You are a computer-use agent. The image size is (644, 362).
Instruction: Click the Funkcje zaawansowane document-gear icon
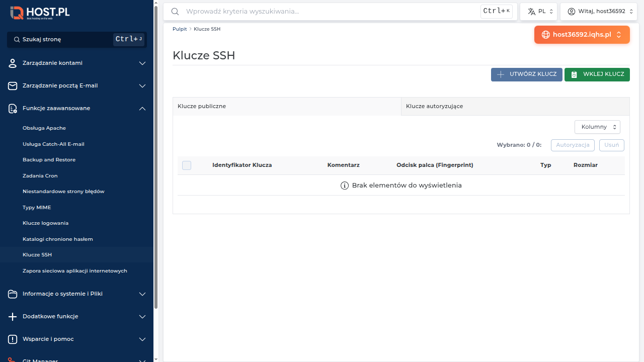click(x=13, y=109)
